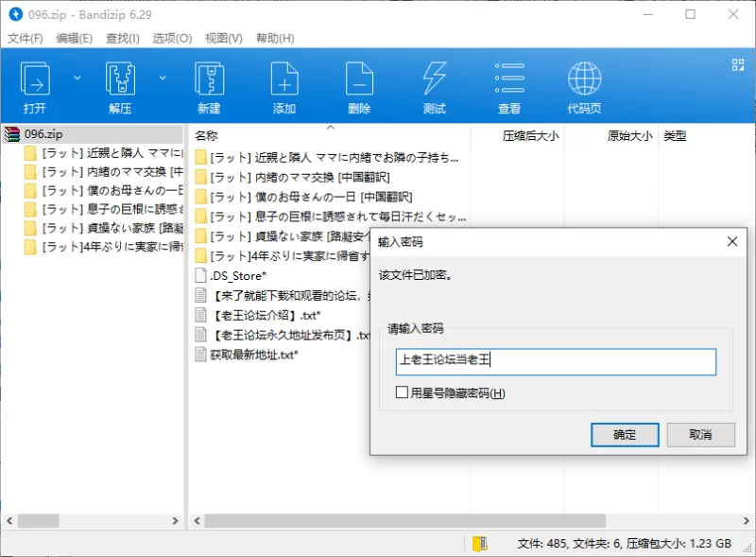Viewport: 756px width, 557px height.
Task: Open the 选项(O) menu
Action: pos(172,38)
